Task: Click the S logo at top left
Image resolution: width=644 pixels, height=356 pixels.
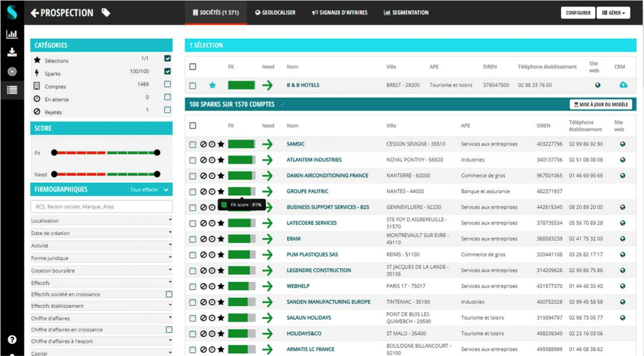Action: [x=12, y=12]
